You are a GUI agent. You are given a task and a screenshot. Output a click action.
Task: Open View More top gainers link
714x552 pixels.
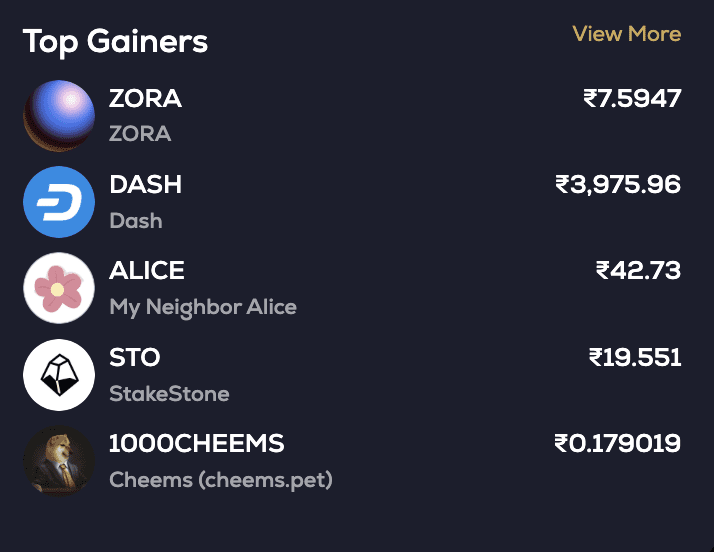[x=626, y=34]
